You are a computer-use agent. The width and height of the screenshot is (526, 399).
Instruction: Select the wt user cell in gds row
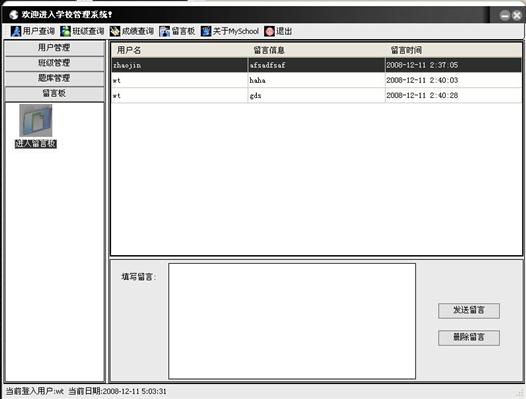(180, 95)
